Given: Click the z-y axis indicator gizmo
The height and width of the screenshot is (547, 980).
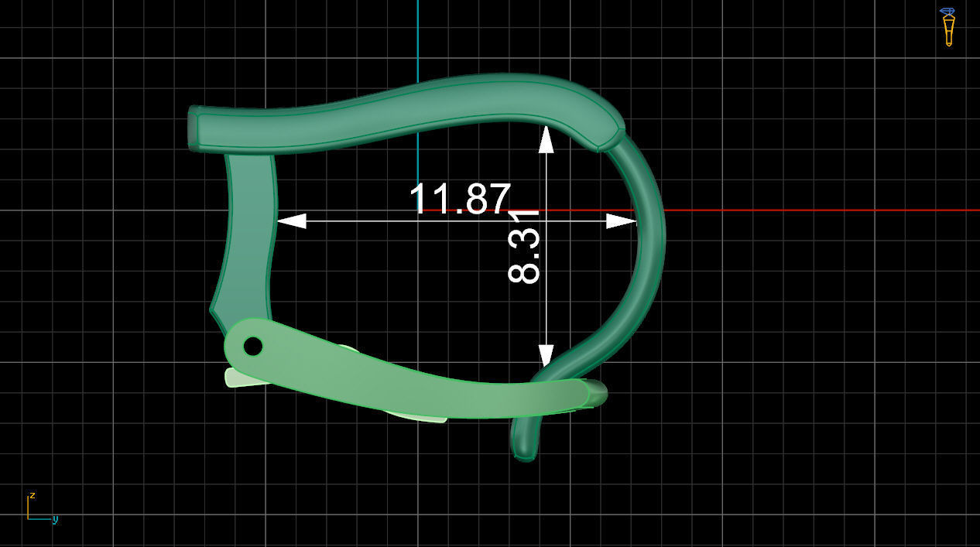Looking at the screenshot, I should [x=43, y=507].
